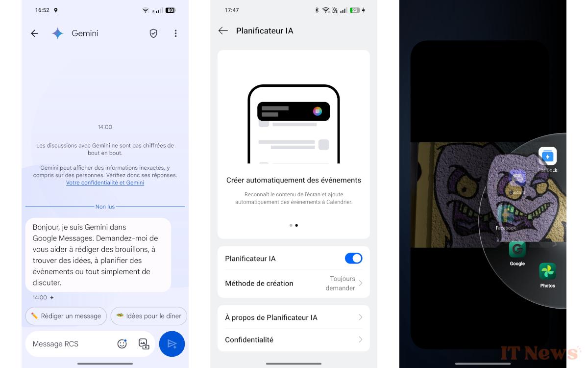Go back from Planificateur IA screen
The width and height of the screenshot is (588, 368).
pos(223,30)
